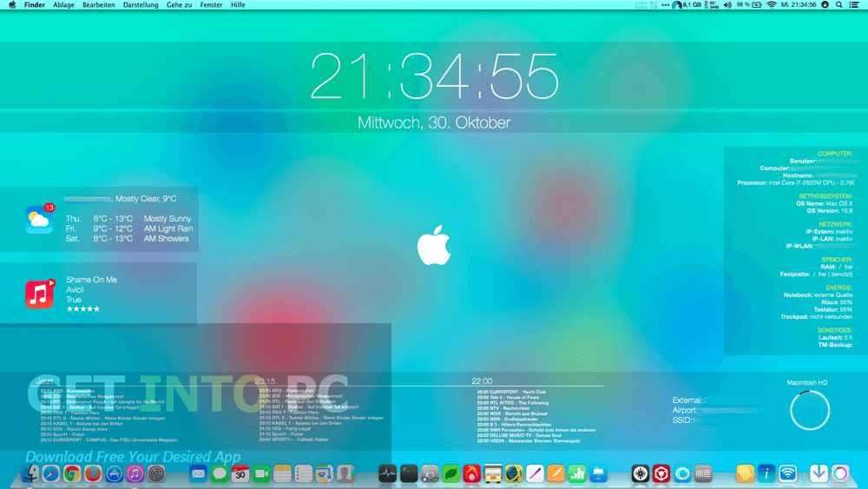Start FaceTime from the dock

click(x=261, y=473)
